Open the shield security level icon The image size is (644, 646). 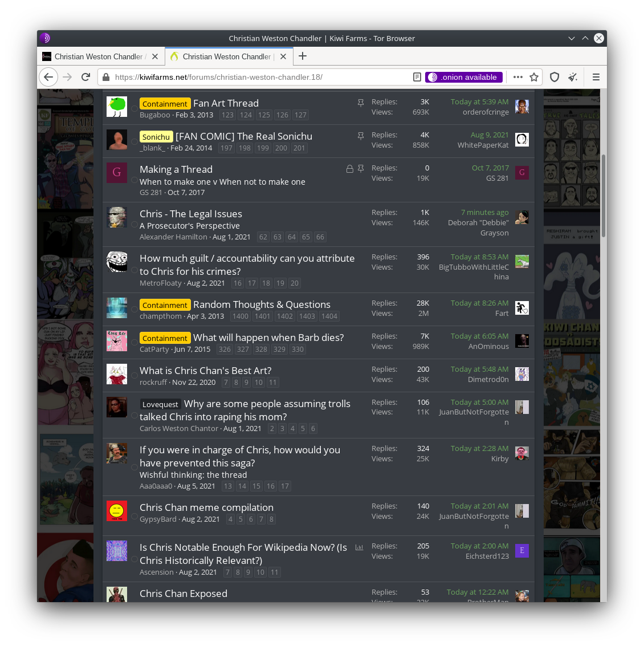point(555,77)
